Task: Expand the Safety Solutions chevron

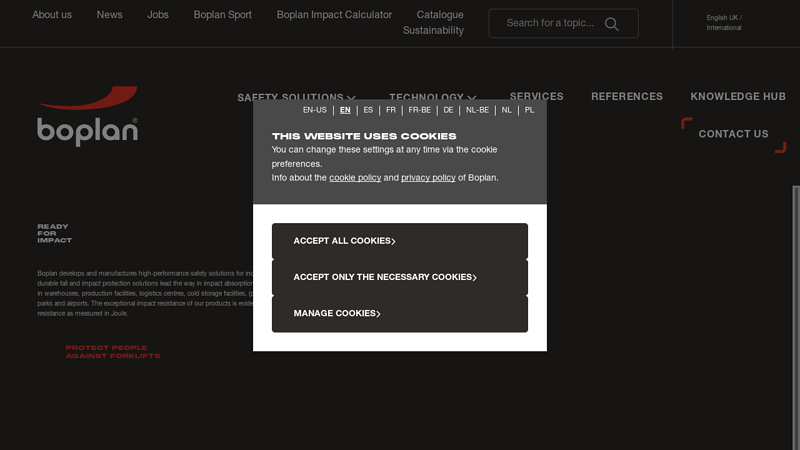Action: [351, 97]
